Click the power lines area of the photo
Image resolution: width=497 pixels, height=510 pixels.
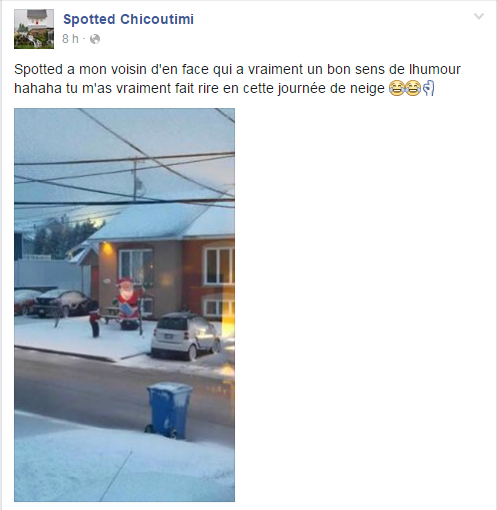124,167
